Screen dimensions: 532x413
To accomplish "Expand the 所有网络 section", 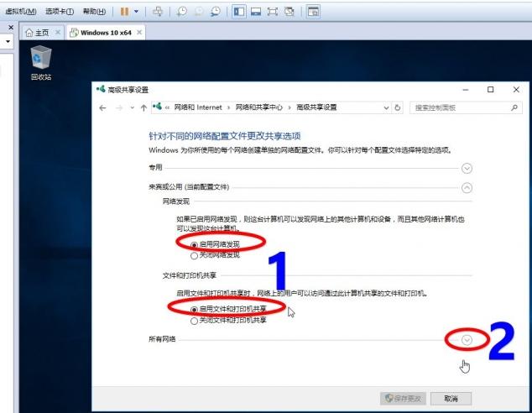I will (467, 340).
